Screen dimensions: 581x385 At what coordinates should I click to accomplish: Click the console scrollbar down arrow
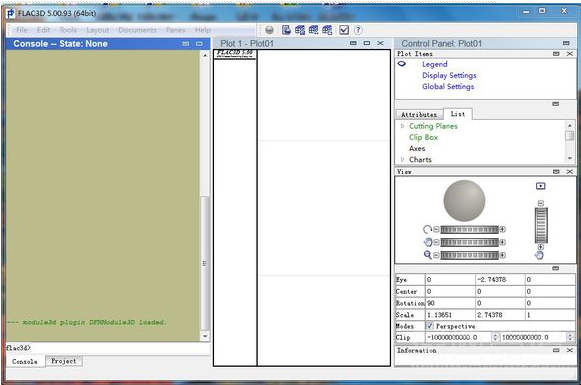pos(205,336)
